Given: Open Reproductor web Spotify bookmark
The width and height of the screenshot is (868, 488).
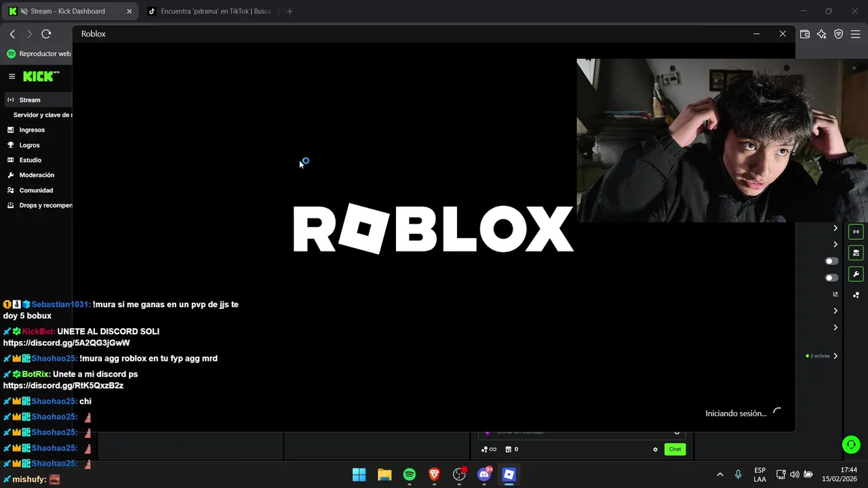Looking at the screenshot, I should (39, 54).
